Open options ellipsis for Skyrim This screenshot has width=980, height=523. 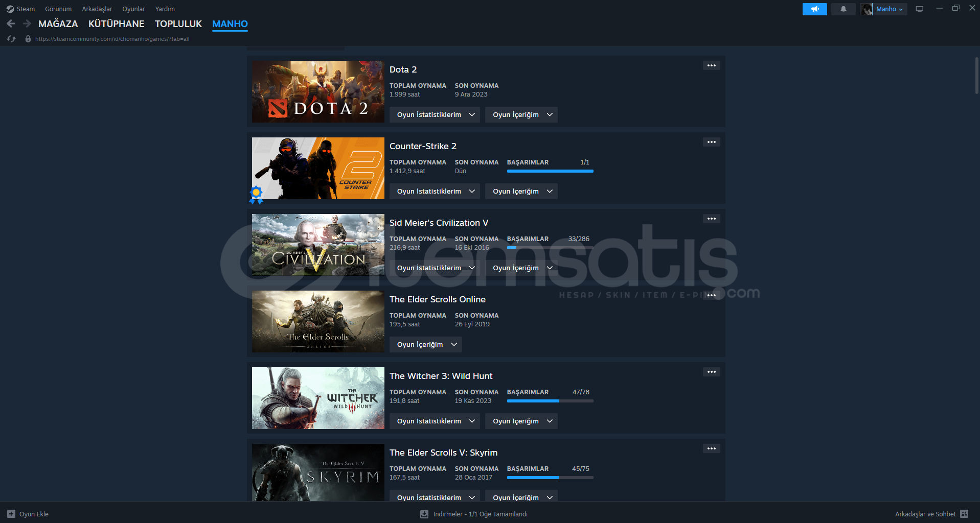(712, 448)
